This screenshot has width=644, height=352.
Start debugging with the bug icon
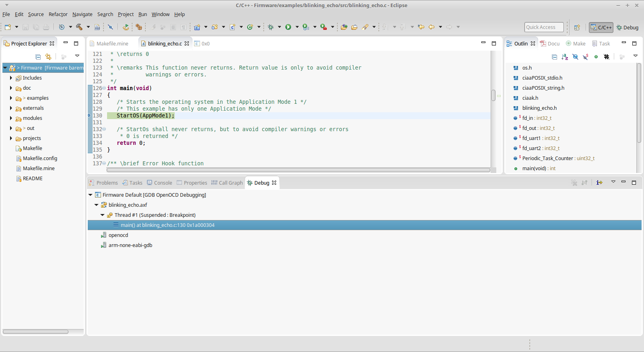click(271, 27)
